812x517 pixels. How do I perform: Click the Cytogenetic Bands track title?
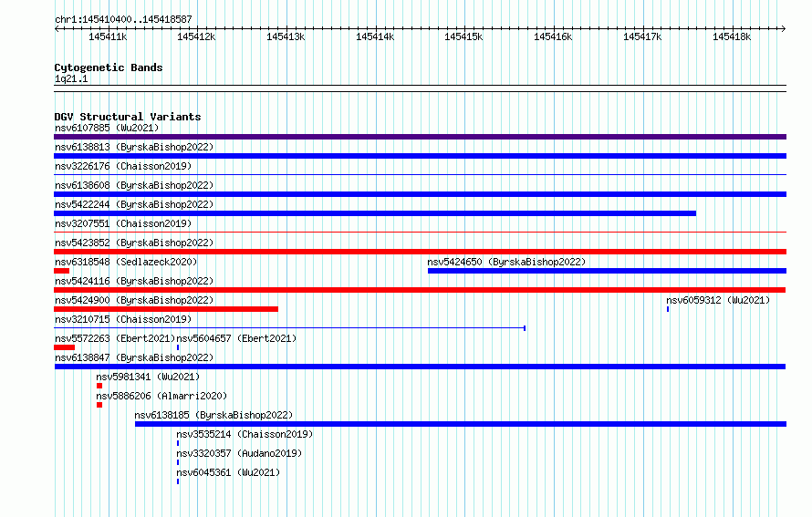click(x=109, y=67)
